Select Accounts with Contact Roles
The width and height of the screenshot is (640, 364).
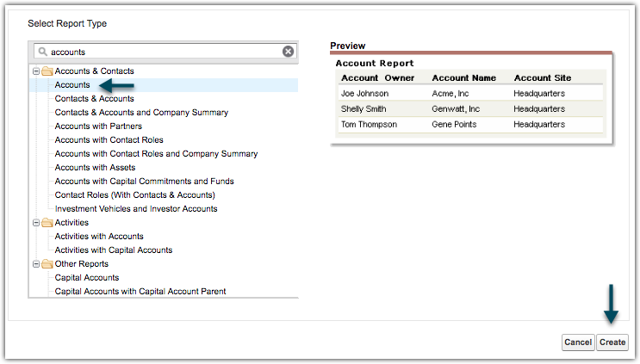coord(109,139)
